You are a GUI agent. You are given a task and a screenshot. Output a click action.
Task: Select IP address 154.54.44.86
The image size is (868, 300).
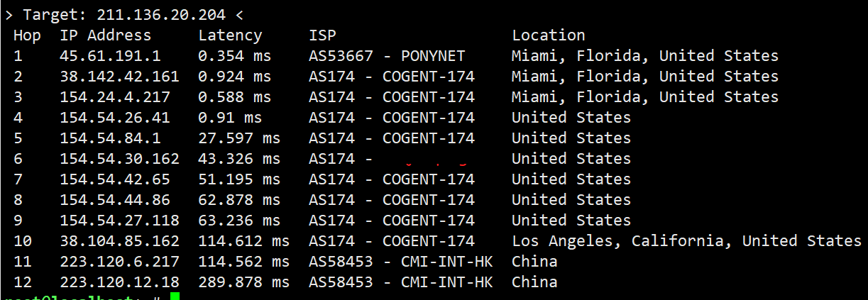coord(115,199)
